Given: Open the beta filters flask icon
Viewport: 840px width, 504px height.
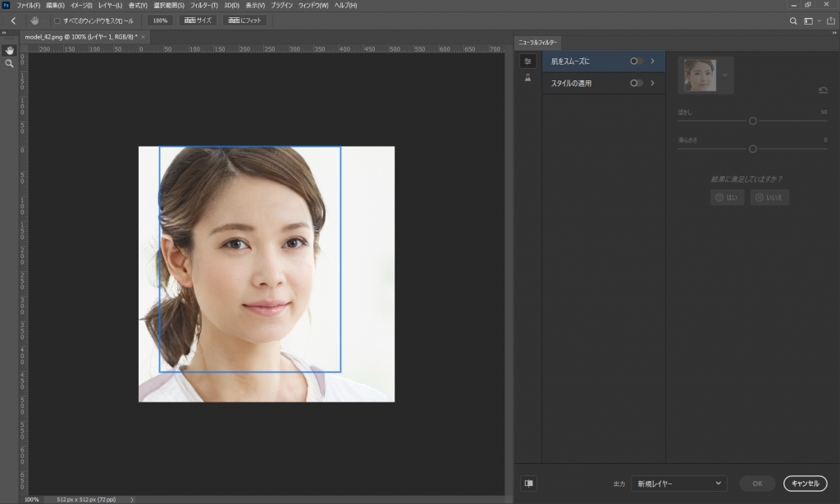Looking at the screenshot, I should tap(528, 78).
